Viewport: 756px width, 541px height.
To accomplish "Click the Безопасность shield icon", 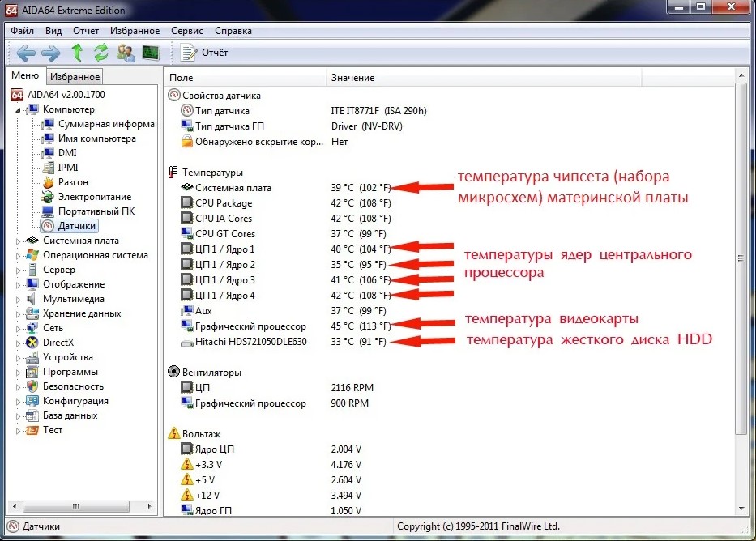I will pos(32,386).
